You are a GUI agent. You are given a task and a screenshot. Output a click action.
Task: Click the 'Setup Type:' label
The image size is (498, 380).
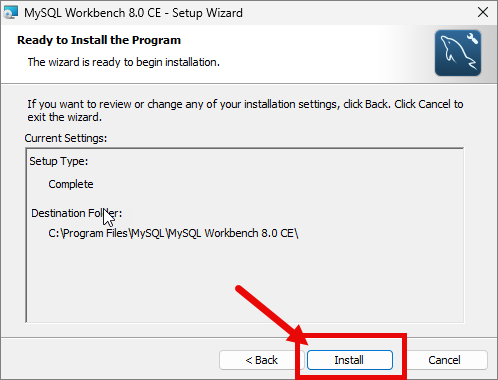click(59, 161)
